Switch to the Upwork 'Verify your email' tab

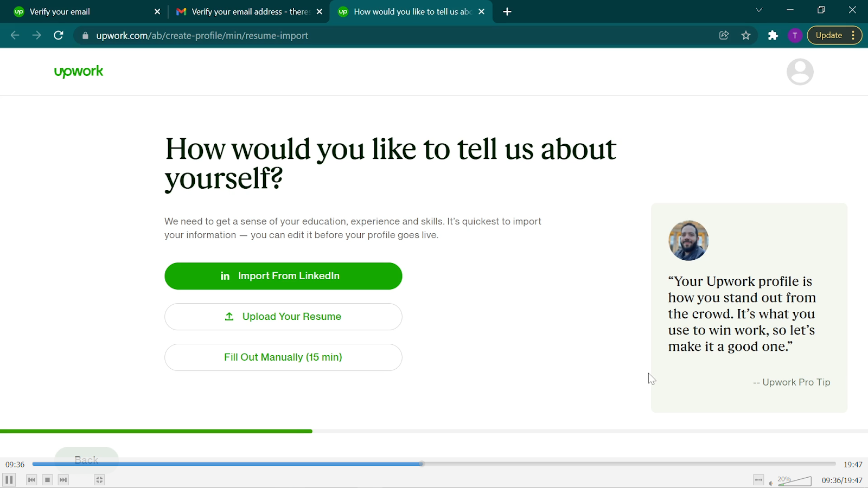pyautogui.click(x=87, y=11)
